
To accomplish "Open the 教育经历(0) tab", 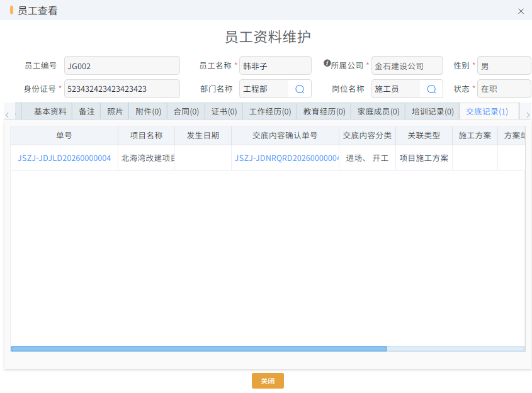I will 324,111.
